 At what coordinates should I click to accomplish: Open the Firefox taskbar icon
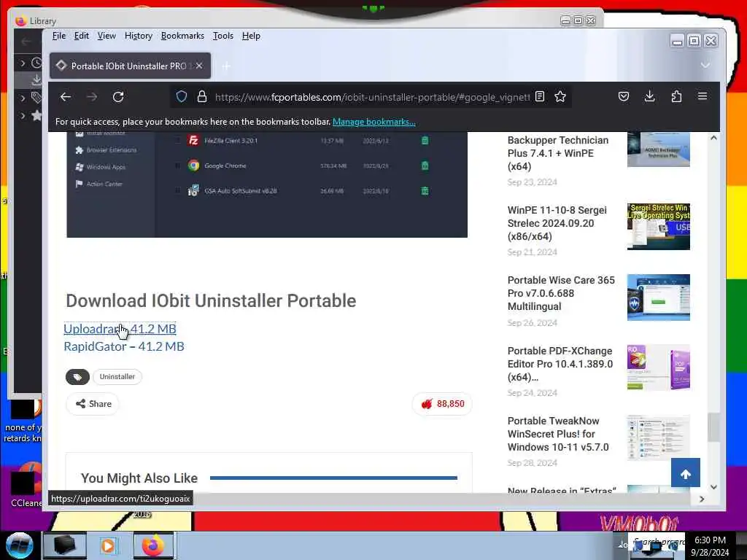pyautogui.click(x=153, y=545)
